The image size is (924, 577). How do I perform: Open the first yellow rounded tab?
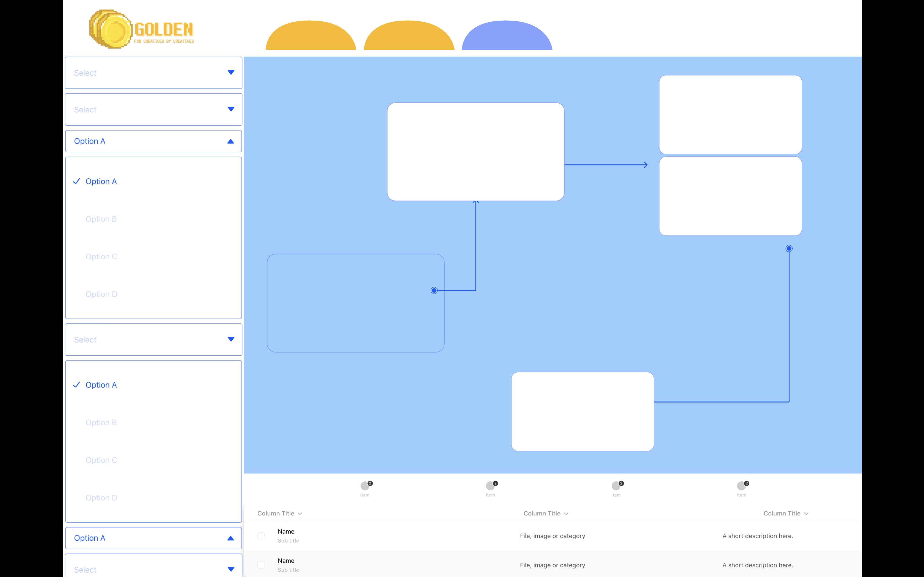point(311,36)
